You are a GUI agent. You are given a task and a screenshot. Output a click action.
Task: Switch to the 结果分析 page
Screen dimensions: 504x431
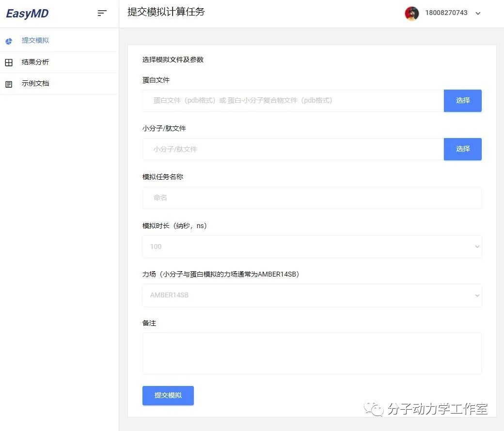click(x=35, y=62)
